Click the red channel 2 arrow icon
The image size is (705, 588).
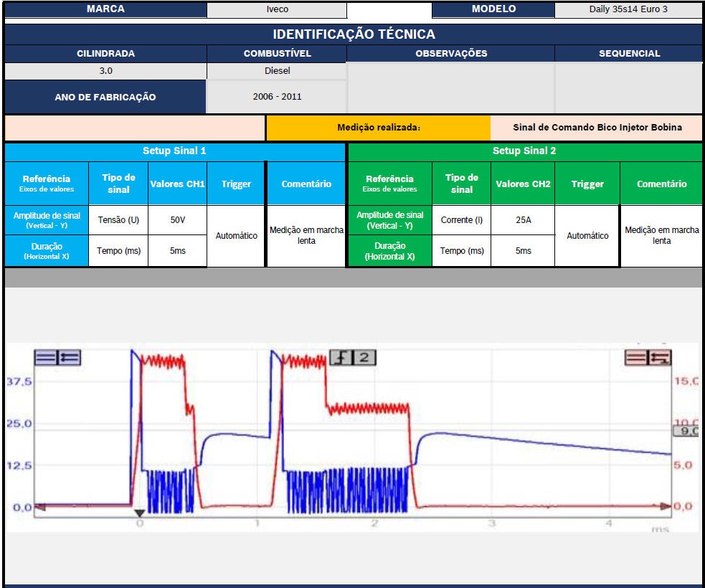tap(660, 357)
